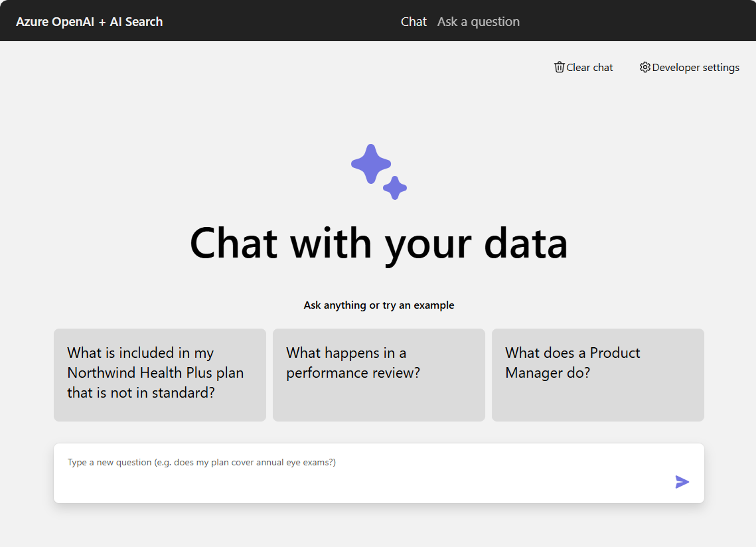Click the trash can icon beside Clear chat

pyautogui.click(x=560, y=67)
